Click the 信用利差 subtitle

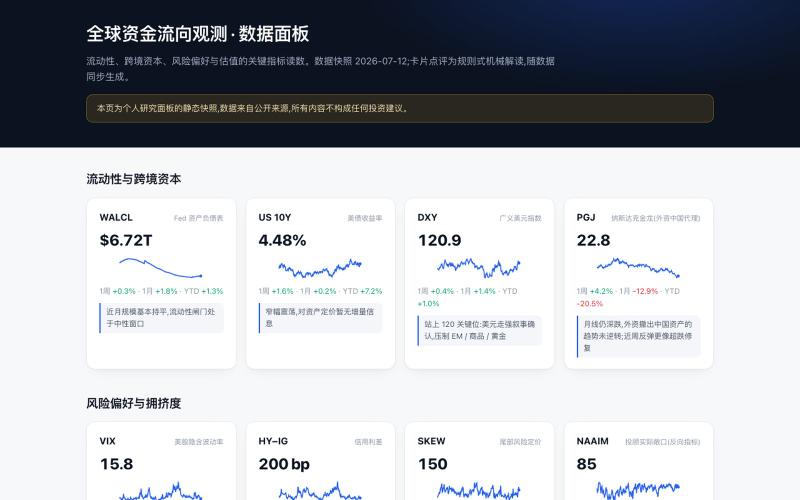click(368, 442)
